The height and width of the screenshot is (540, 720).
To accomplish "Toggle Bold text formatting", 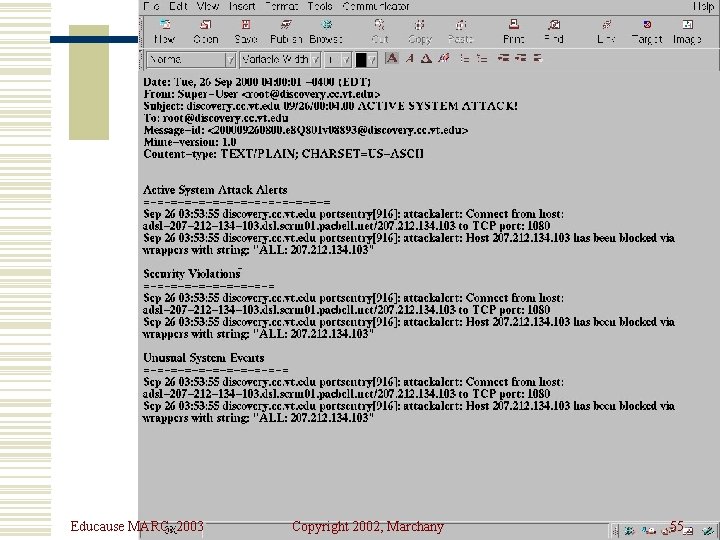I will (x=392, y=58).
